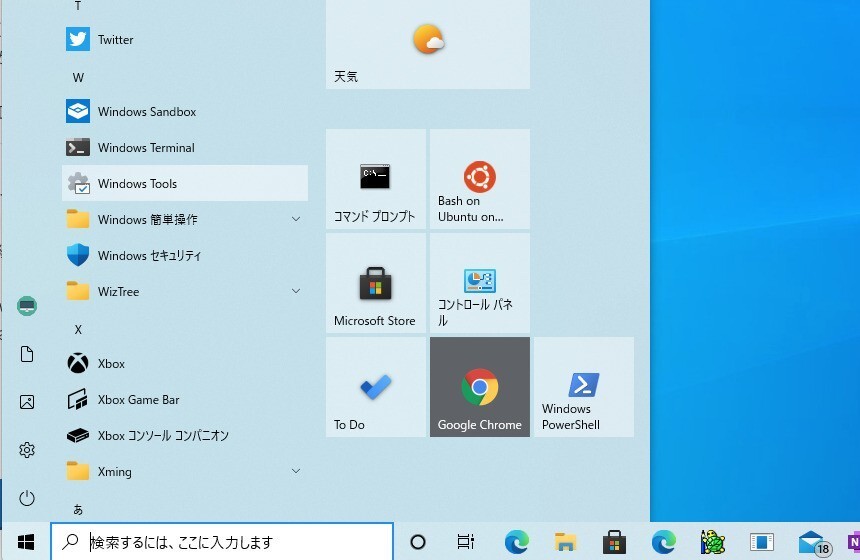Viewport: 860px width, 560px height.
Task: Launch Google Chrome tile
Action: click(479, 387)
